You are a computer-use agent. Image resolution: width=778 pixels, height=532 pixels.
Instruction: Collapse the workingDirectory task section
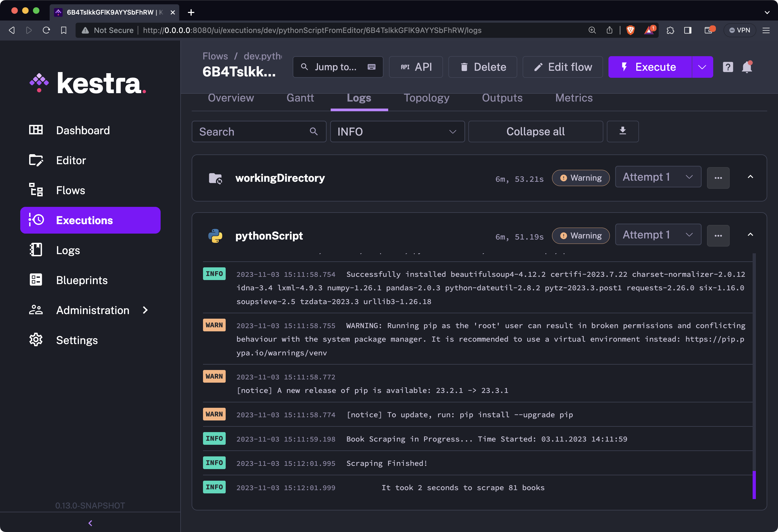(750, 177)
